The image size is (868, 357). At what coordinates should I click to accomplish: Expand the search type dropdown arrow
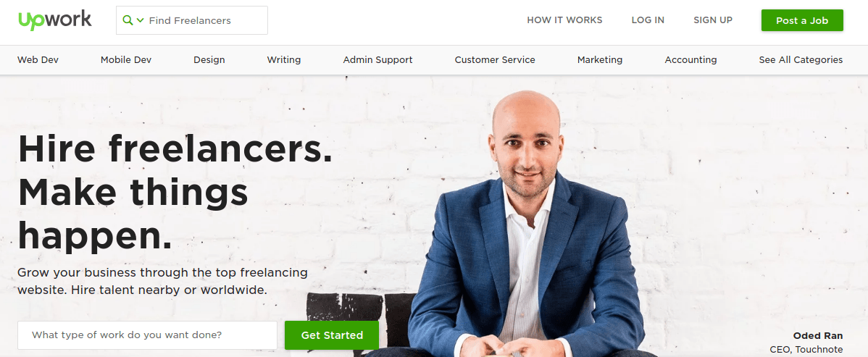pos(140,20)
